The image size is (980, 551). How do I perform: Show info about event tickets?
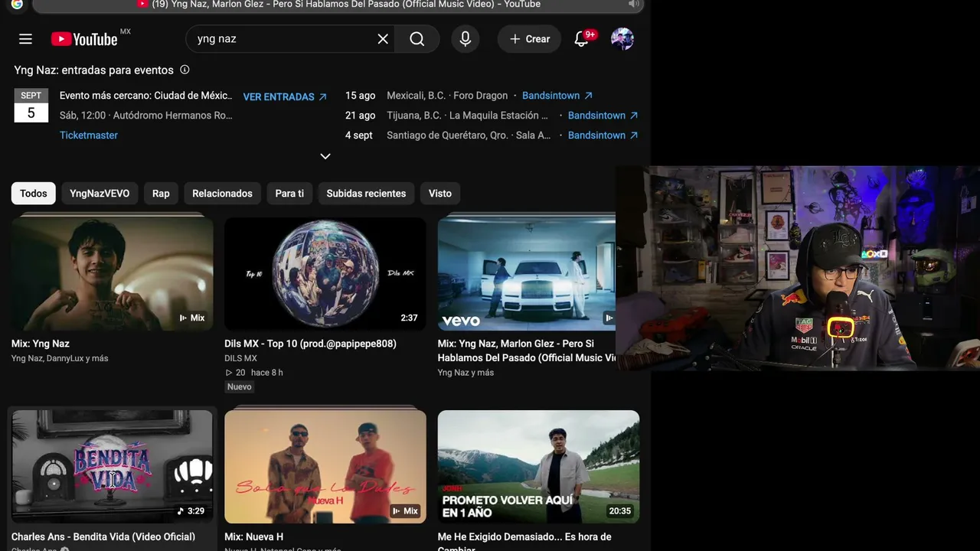tap(185, 70)
